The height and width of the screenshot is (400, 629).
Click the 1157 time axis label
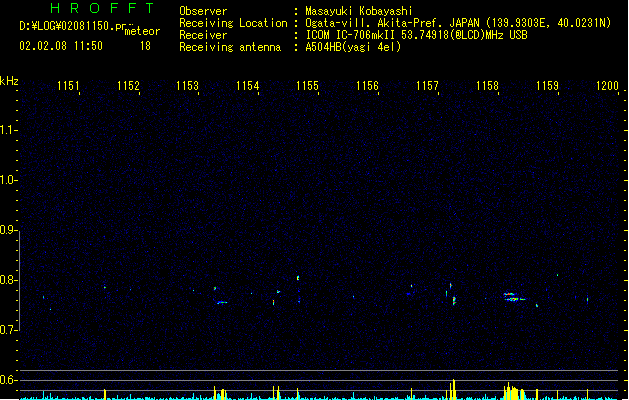point(427,86)
